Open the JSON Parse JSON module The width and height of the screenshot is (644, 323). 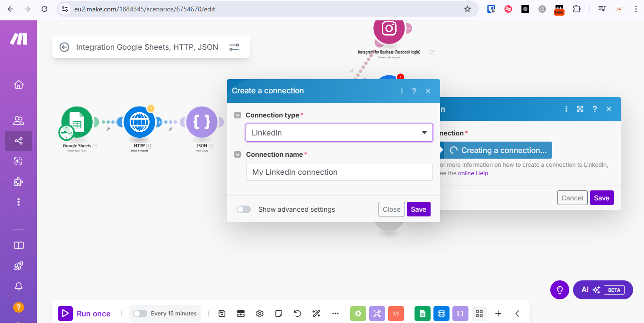[x=202, y=122]
